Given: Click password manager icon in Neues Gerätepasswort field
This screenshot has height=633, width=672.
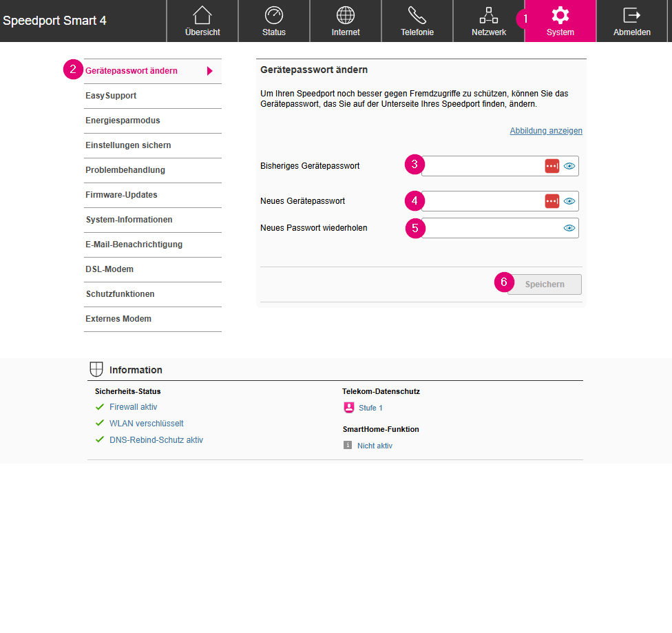Looking at the screenshot, I should click(x=552, y=201).
